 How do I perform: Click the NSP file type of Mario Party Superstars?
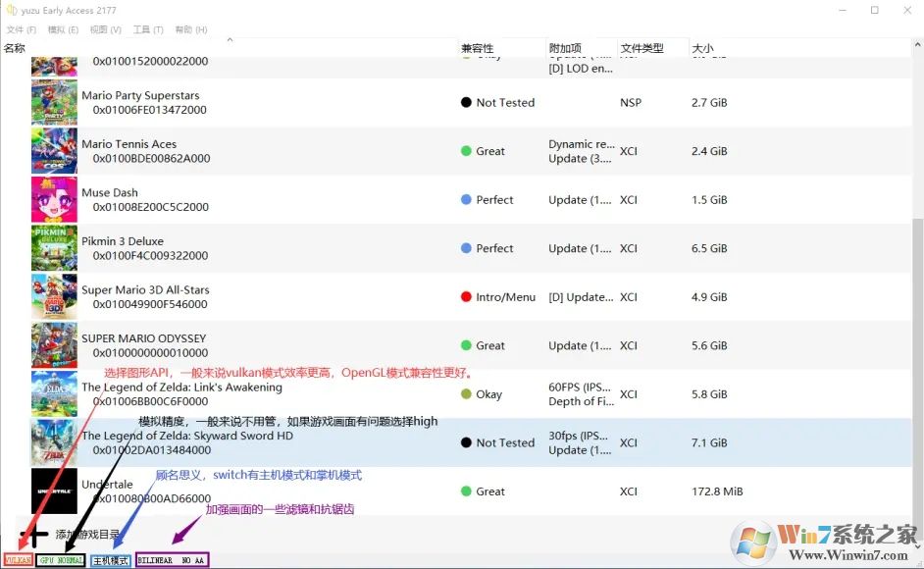tap(631, 103)
